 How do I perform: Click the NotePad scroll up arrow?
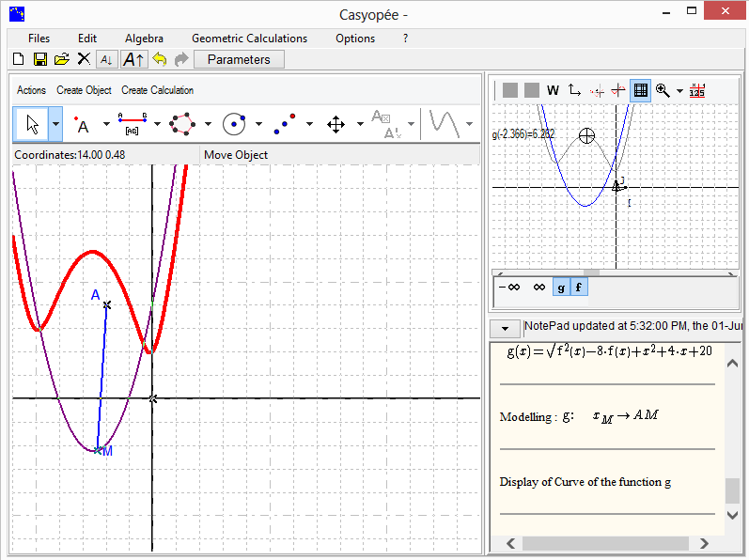[732, 364]
